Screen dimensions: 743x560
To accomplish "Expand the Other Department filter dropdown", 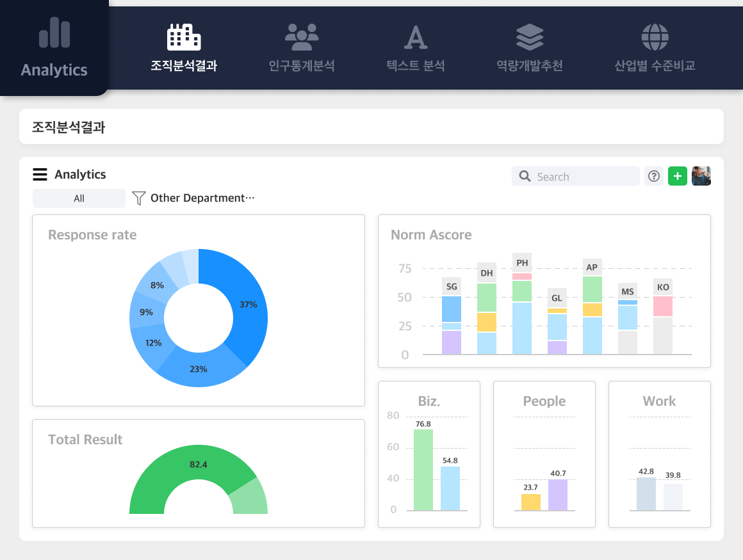I will tap(202, 198).
